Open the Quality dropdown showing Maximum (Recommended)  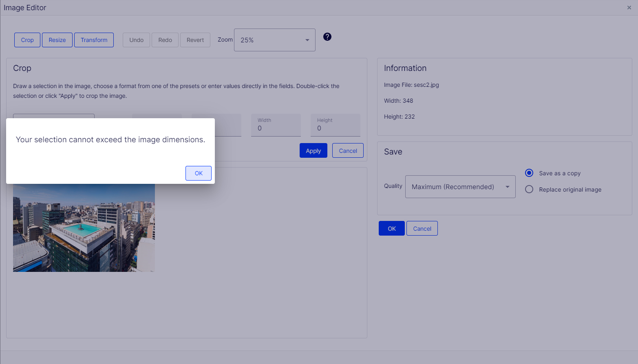(460, 186)
